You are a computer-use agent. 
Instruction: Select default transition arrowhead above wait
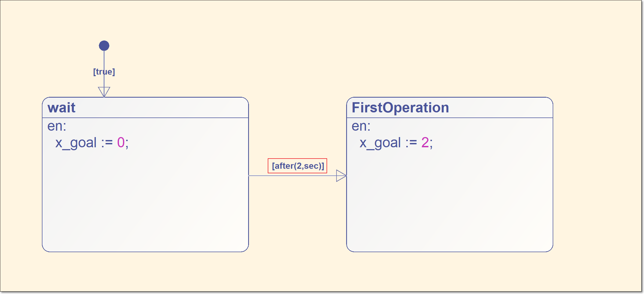pos(104,92)
